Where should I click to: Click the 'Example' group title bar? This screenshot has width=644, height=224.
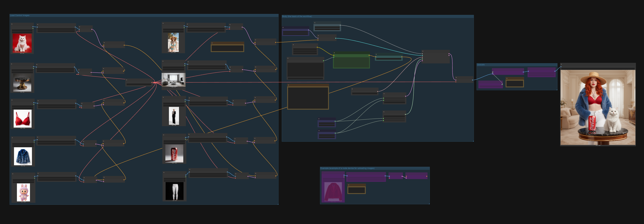347,168
